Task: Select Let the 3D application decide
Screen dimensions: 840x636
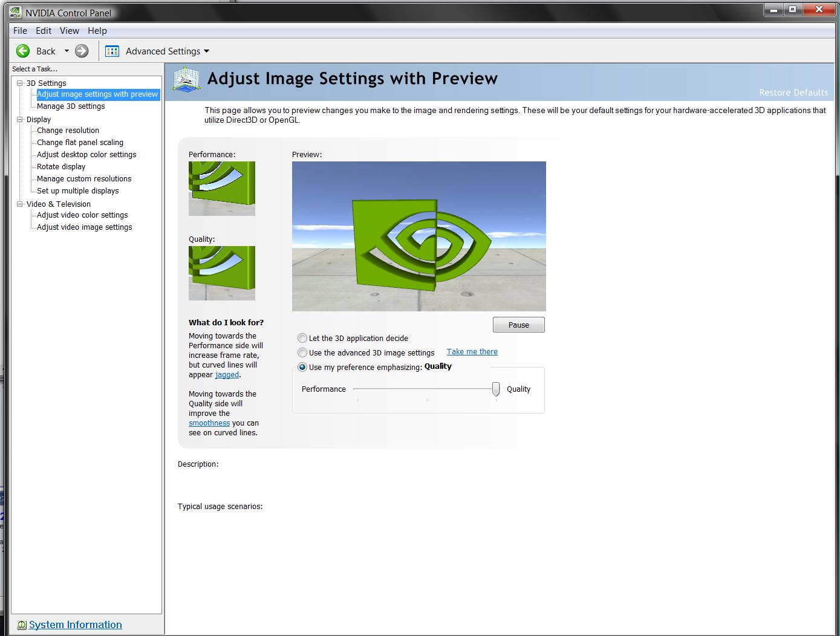Action: click(302, 338)
